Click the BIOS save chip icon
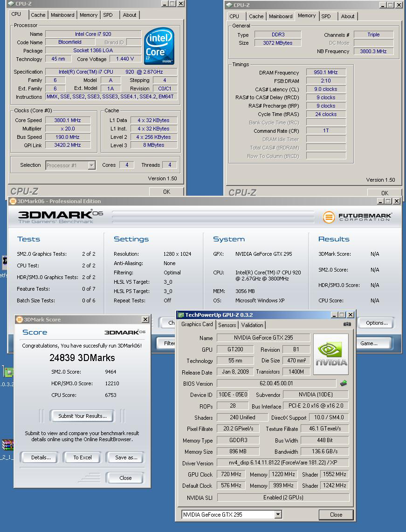The image size is (406, 532). [344, 383]
